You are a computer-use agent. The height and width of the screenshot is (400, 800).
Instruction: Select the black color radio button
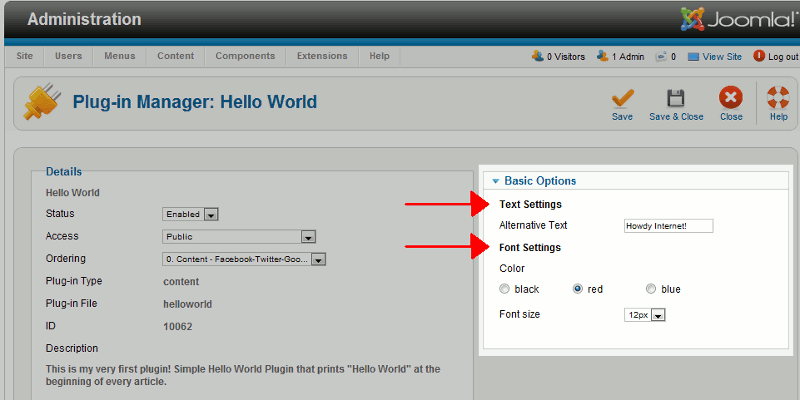click(505, 289)
